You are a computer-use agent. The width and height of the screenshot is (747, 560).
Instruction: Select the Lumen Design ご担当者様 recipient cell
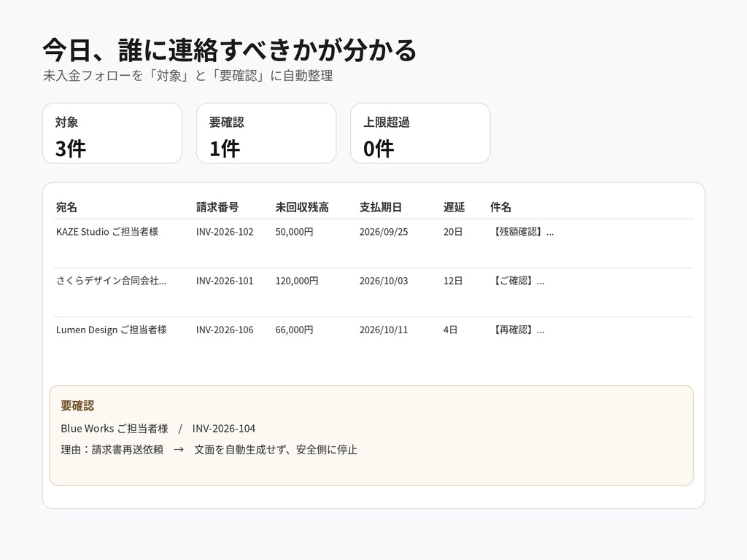[x=112, y=330]
